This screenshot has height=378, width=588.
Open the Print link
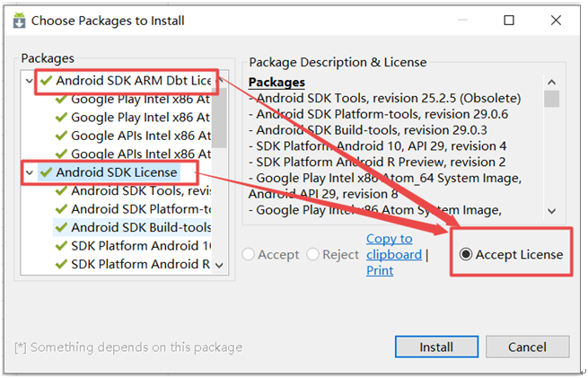380,270
